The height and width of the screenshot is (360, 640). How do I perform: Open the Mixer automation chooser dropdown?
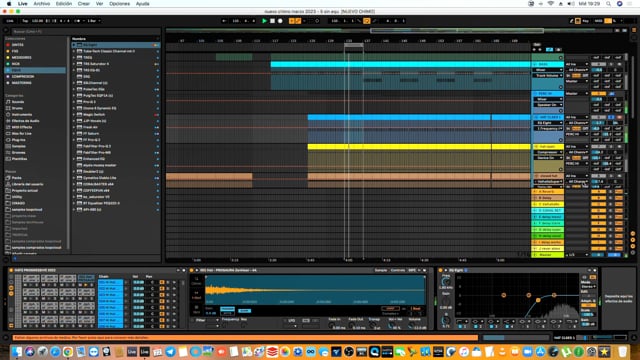point(549,70)
